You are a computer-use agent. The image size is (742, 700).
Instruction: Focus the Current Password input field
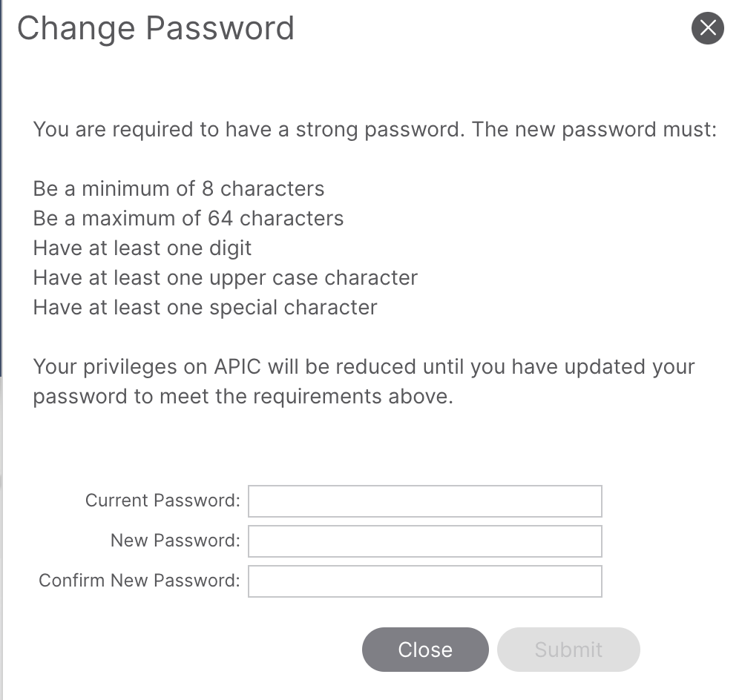[424, 501]
